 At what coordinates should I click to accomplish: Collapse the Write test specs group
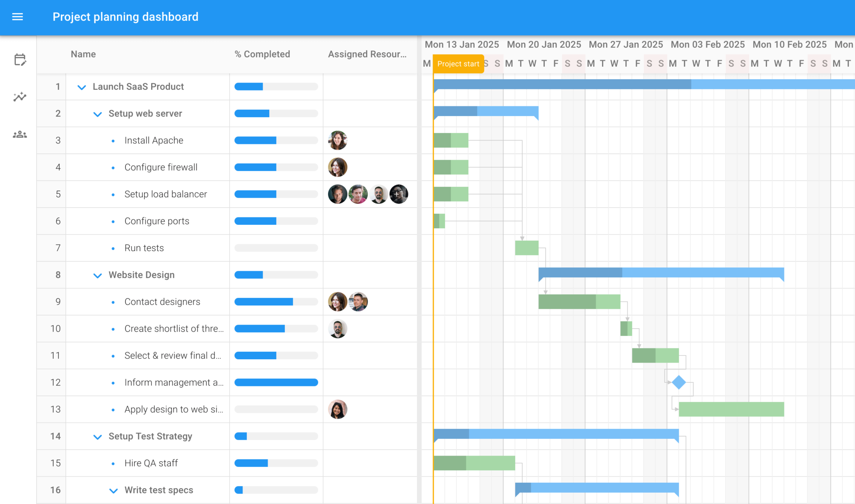pyautogui.click(x=114, y=491)
